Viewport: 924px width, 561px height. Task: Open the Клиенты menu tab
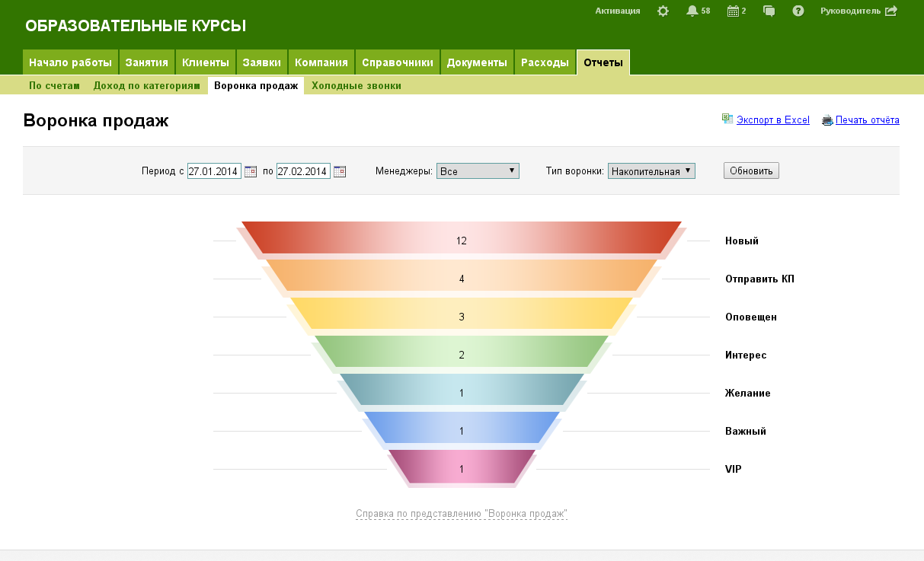[206, 62]
